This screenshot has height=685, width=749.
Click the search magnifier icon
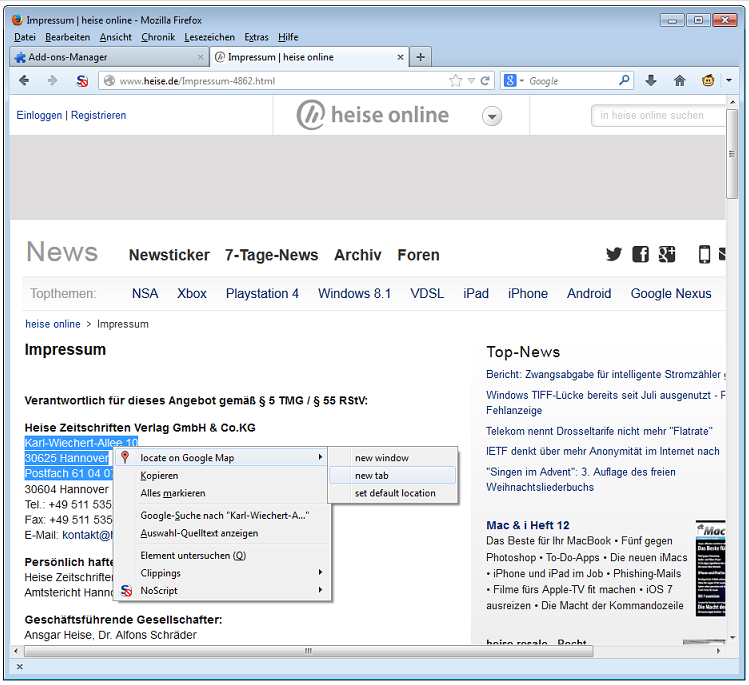(x=624, y=80)
